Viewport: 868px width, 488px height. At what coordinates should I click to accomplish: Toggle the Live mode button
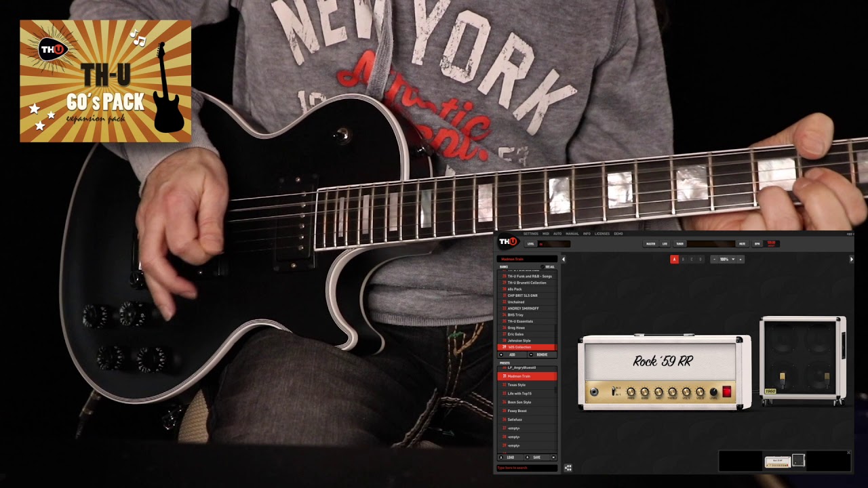665,244
